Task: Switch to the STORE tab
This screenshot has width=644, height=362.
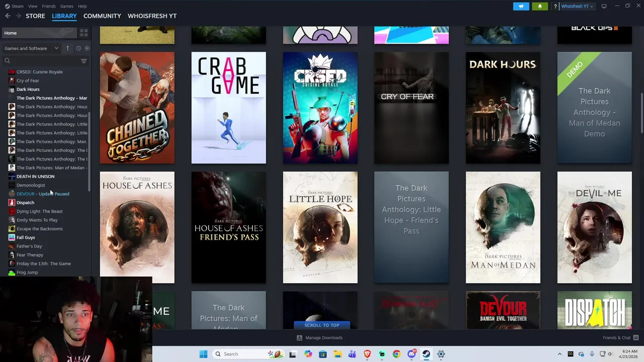Action: [35, 16]
